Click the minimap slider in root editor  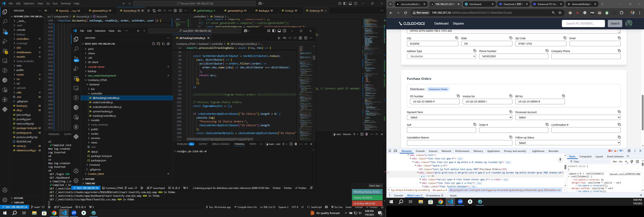pyautogui.click(x=314, y=57)
